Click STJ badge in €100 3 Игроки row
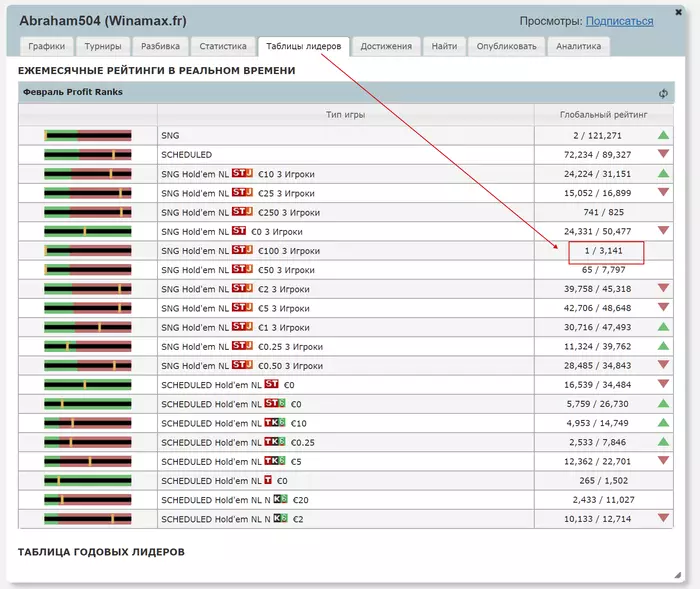This screenshot has height=589, width=700. [x=242, y=250]
